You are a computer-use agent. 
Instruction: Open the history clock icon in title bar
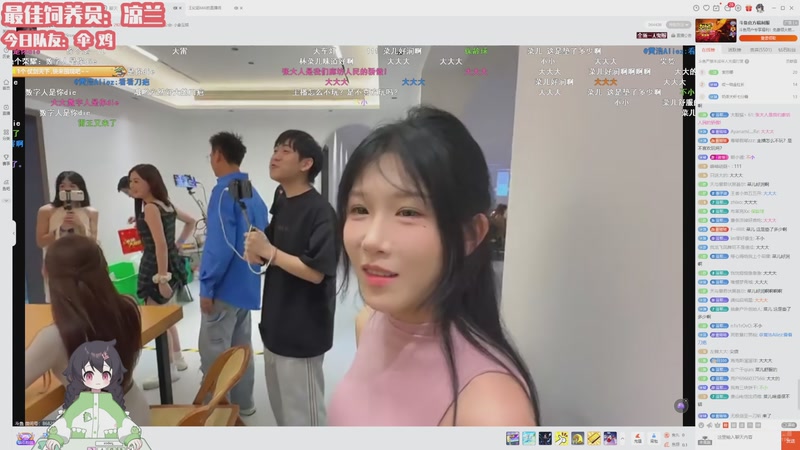click(x=696, y=8)
